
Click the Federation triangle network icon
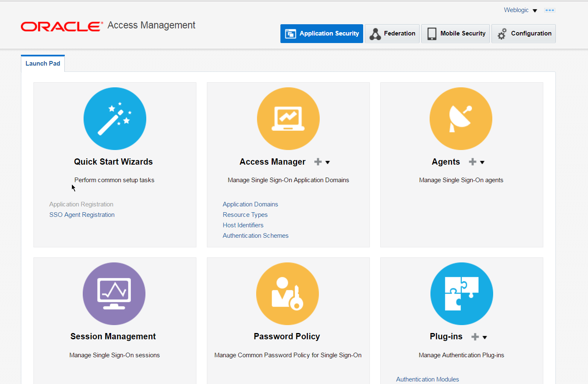click(x=375, y=33)
